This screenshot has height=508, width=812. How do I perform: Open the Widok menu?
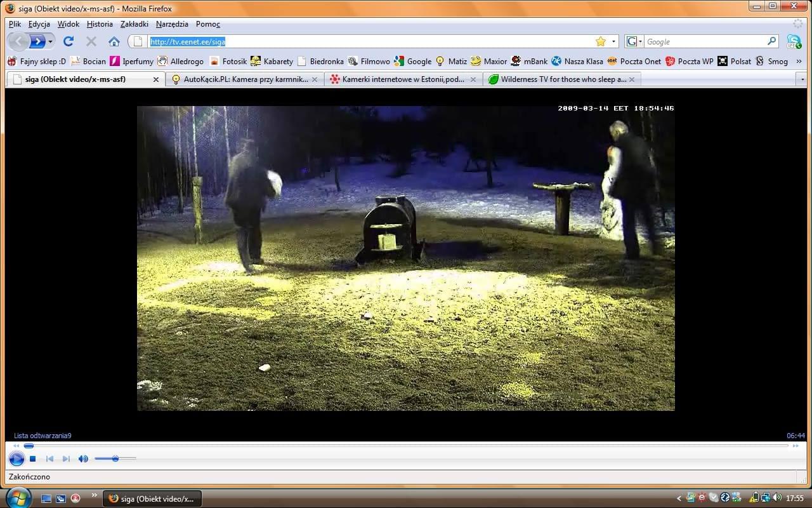tap(69, 24)
